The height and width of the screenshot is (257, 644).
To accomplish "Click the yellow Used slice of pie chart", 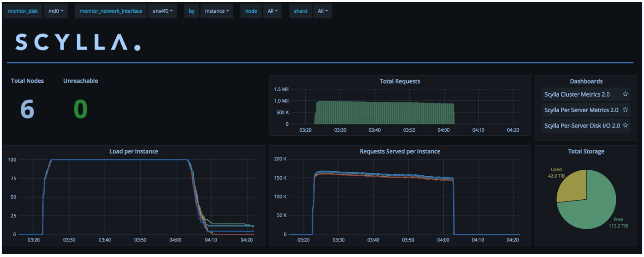I will [572, 186].
